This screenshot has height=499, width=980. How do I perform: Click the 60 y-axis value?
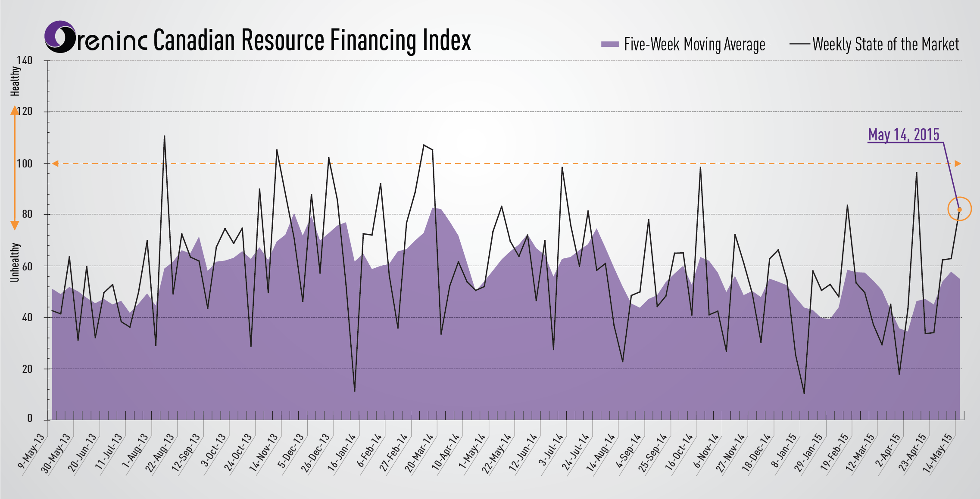pyautogui.click(x=27, y=266)
